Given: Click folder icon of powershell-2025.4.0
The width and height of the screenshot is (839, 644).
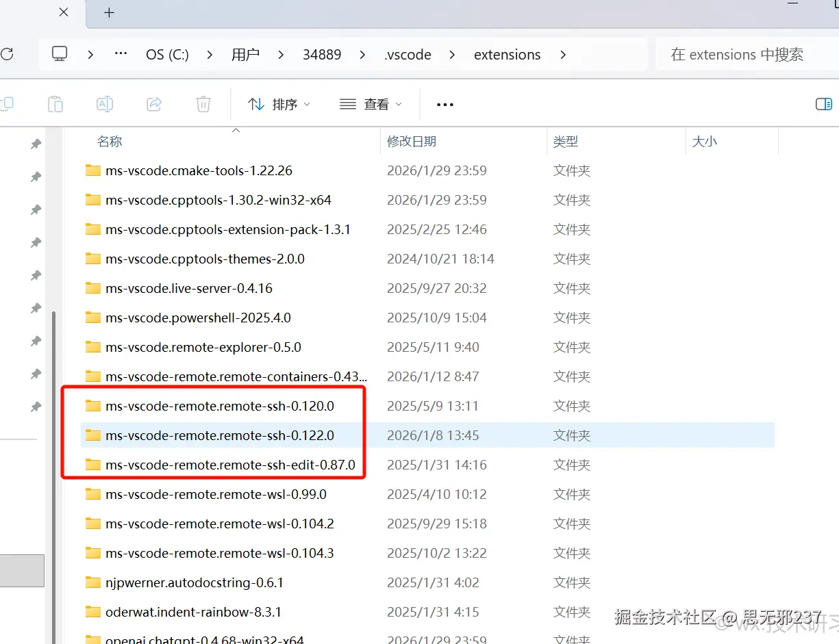Looking at the screenshot, I should click(93, 318).
